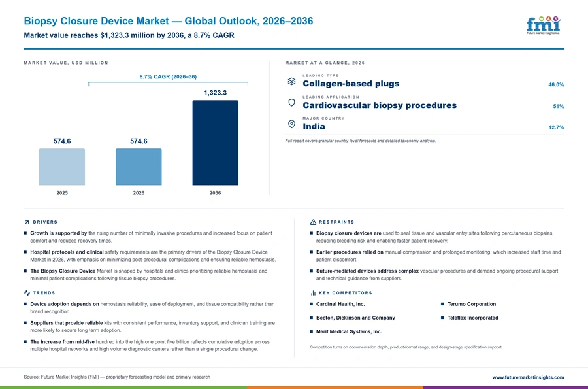
Task: Click the 'Growth is supported by' driver bullet
Action: pyautogui.click(x=151, y=237)
